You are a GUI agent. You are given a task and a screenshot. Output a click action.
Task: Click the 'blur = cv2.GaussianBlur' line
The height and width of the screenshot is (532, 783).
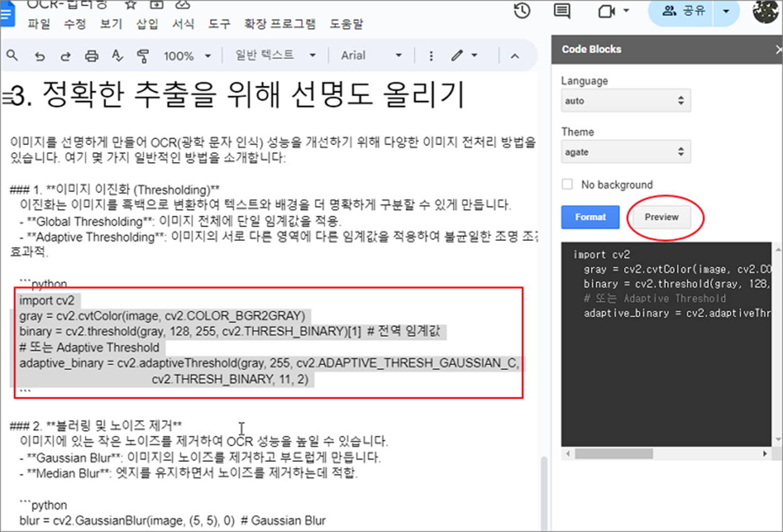(172, 521)
